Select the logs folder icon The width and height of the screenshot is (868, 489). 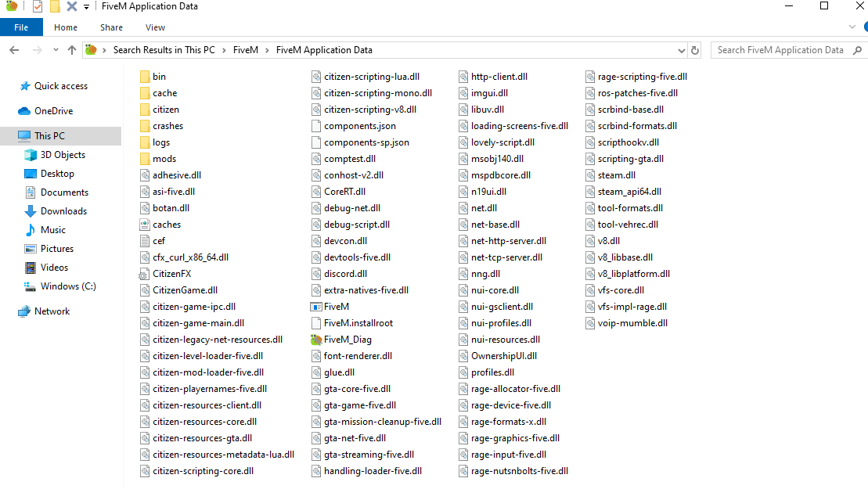click(145, 142)
